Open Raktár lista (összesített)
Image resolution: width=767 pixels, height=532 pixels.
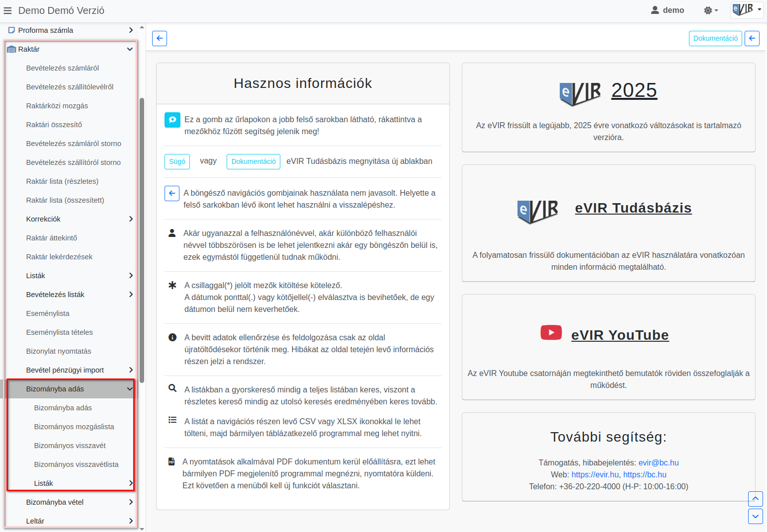pos(65,200)
